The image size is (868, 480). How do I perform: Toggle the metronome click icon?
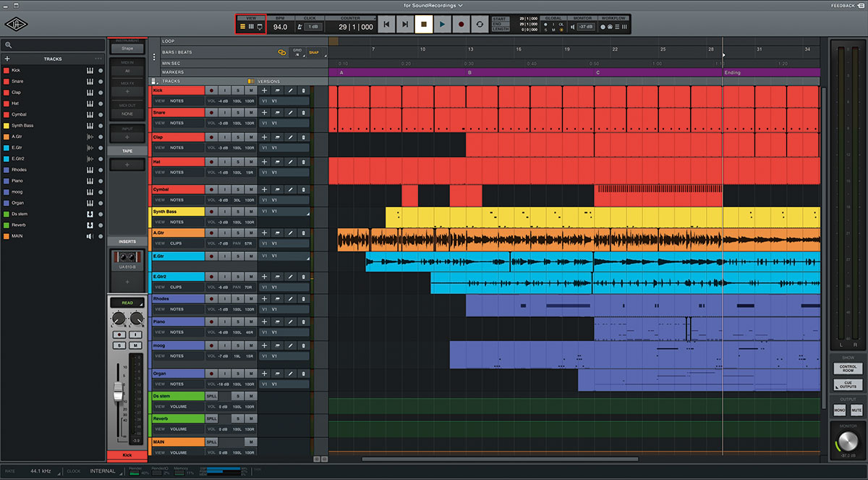click(x=299, y=27)
